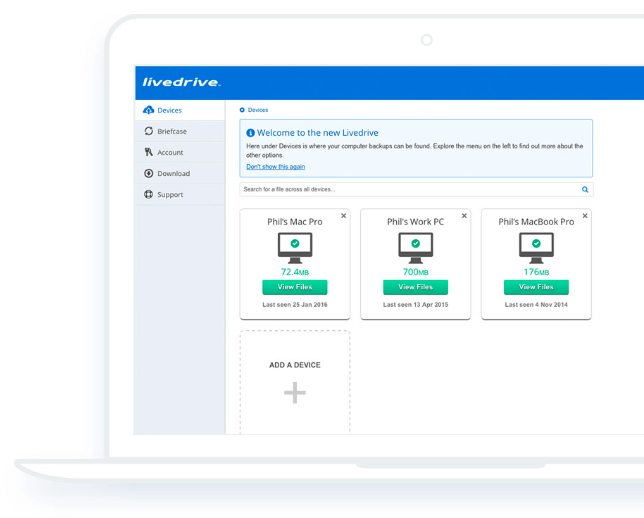This screenshot has width=644, height=518.
Task: Remove Phil's Mac Pro with its X
Action: click(x=343, y=216)
